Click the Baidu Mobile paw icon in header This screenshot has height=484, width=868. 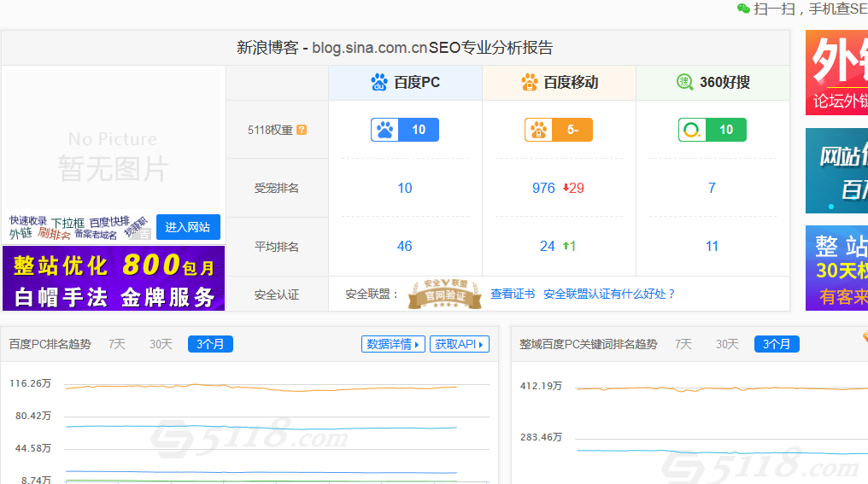(x=529, y=83)
